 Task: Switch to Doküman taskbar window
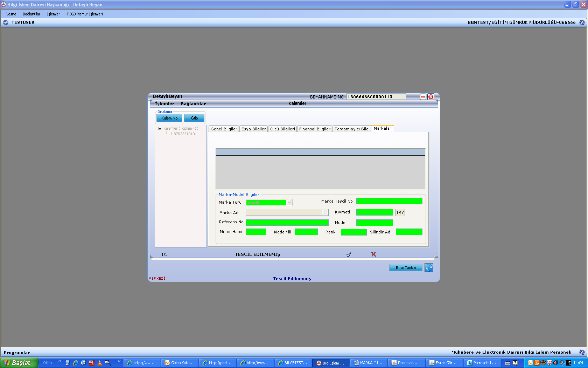pos(407,363)
